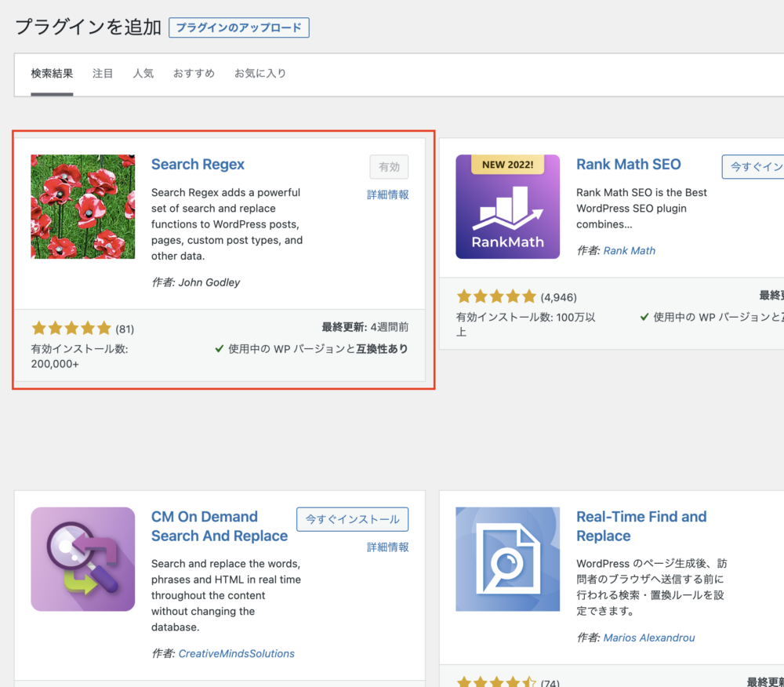Screen dimensions: 784x687
Task: Open the 注目 tab
Action: coord(103,74)
